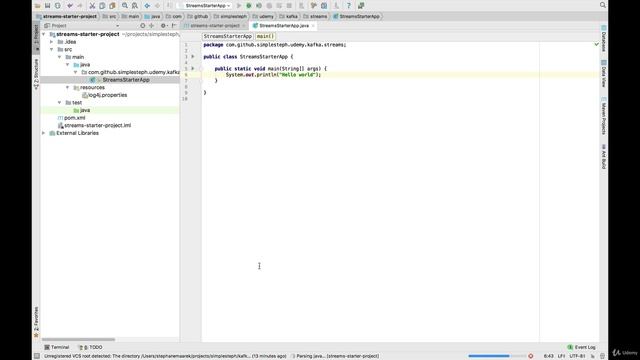Collapse the src folder node
This screenshot has height=360, width=640.
[x=52, y=49]
